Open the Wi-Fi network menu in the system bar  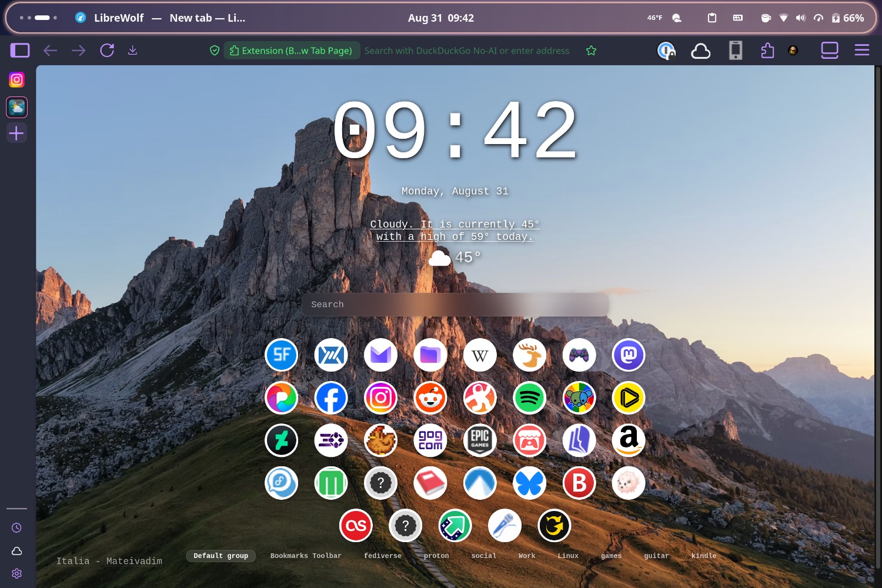click(x=783, y=18)
